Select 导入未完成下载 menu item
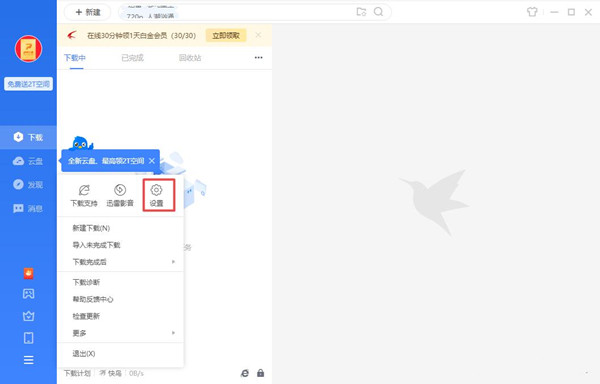The height and width of the screenshot is (384, 600). [121, 245]
